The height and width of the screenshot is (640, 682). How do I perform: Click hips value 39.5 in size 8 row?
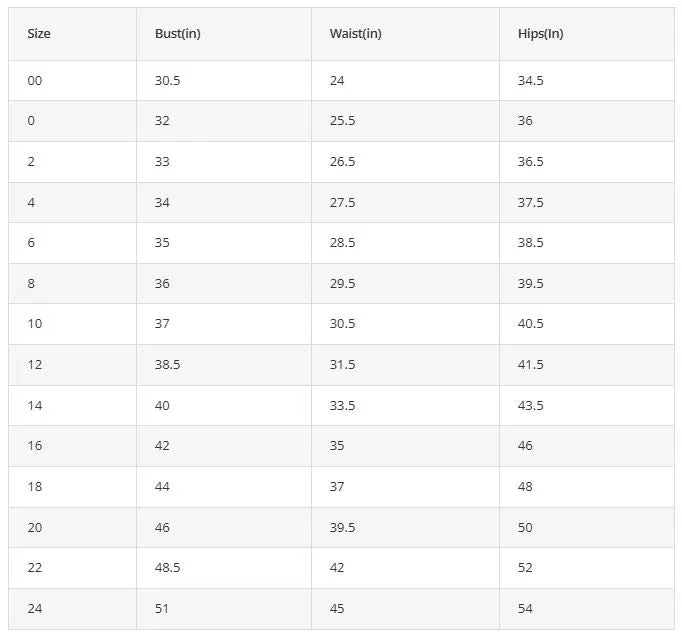530,283
